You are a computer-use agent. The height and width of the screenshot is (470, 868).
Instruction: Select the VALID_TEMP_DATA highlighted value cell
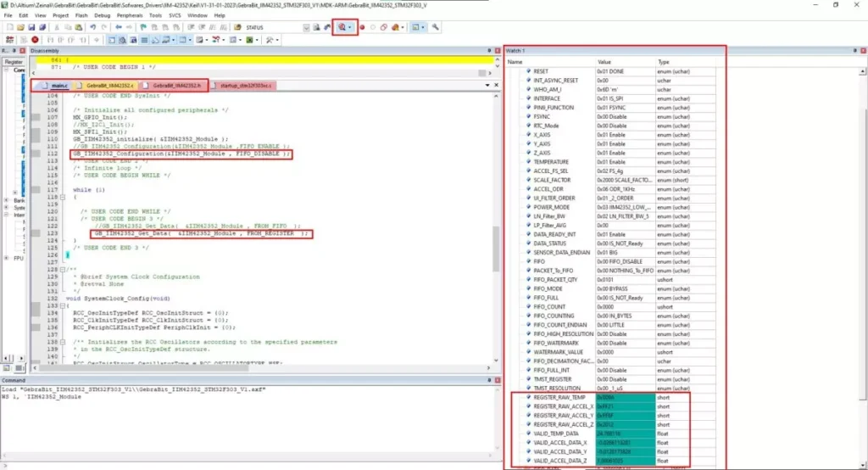coord(623,433)
